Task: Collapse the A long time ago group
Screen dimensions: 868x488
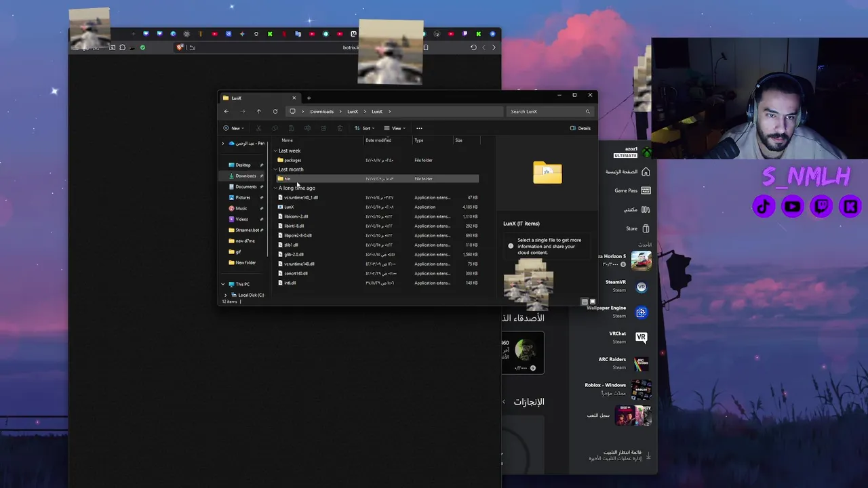Action: pos(275,188)
